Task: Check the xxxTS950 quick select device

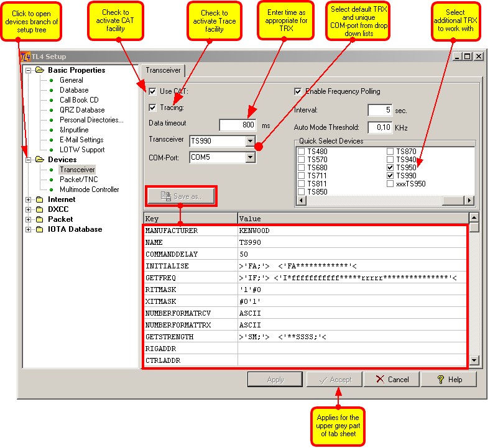Action: [x=390, y=184]
